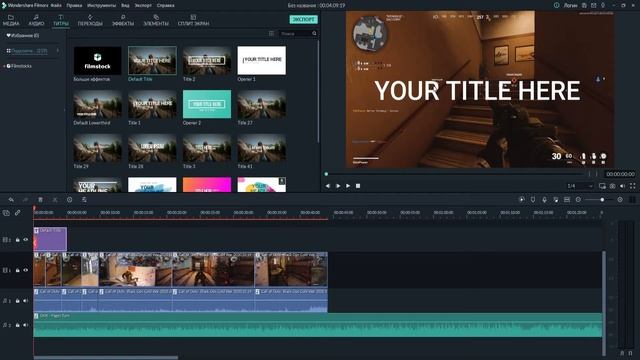Toggle the auto-ripple link icon

coord(18,213)
